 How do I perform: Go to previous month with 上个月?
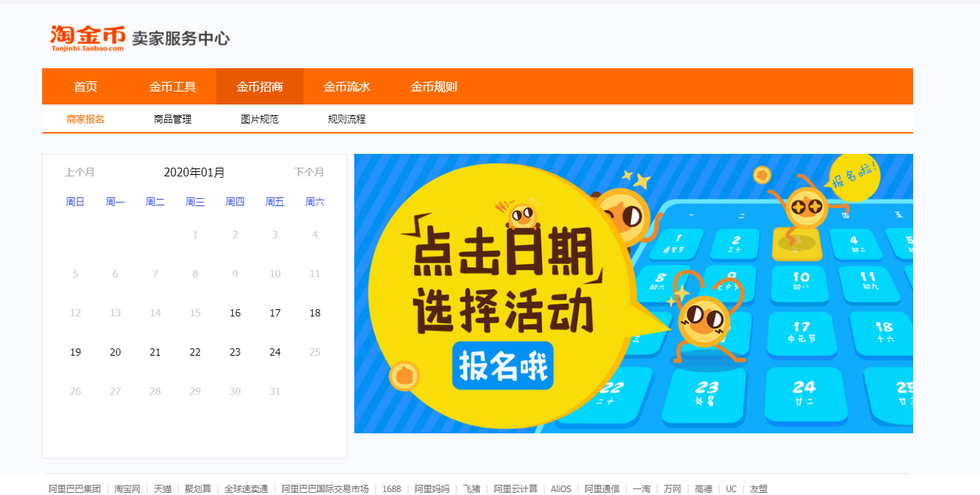[x=80, y=172]
